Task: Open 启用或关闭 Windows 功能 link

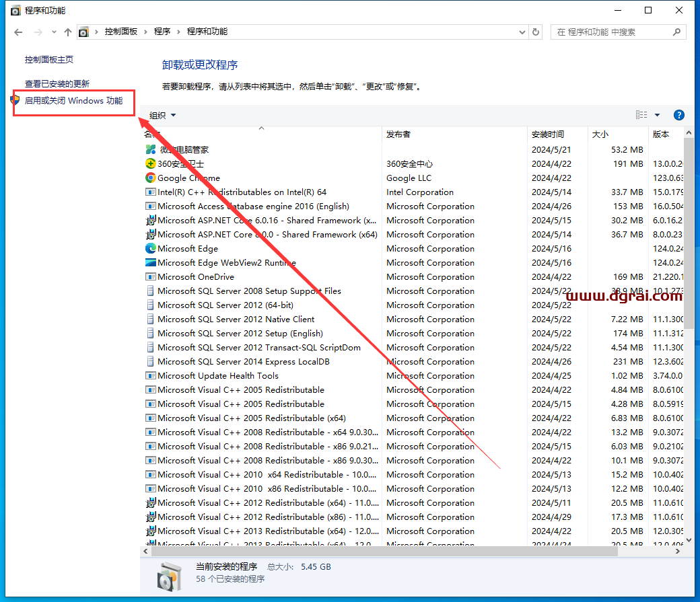Action: click(73, 101)
